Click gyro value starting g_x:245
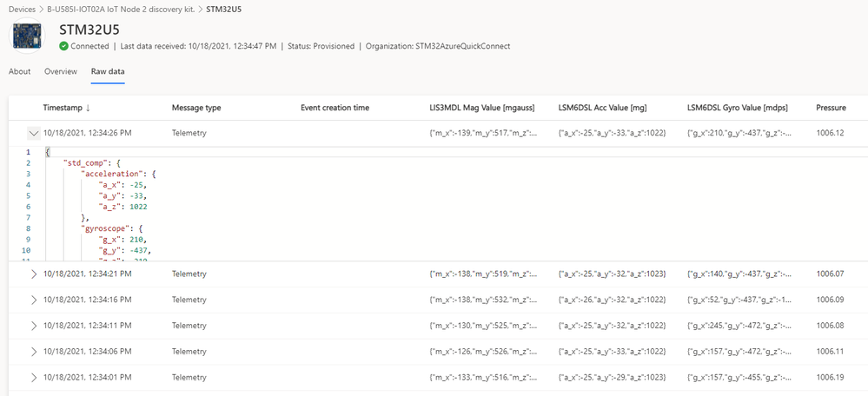 click(741, 326)
